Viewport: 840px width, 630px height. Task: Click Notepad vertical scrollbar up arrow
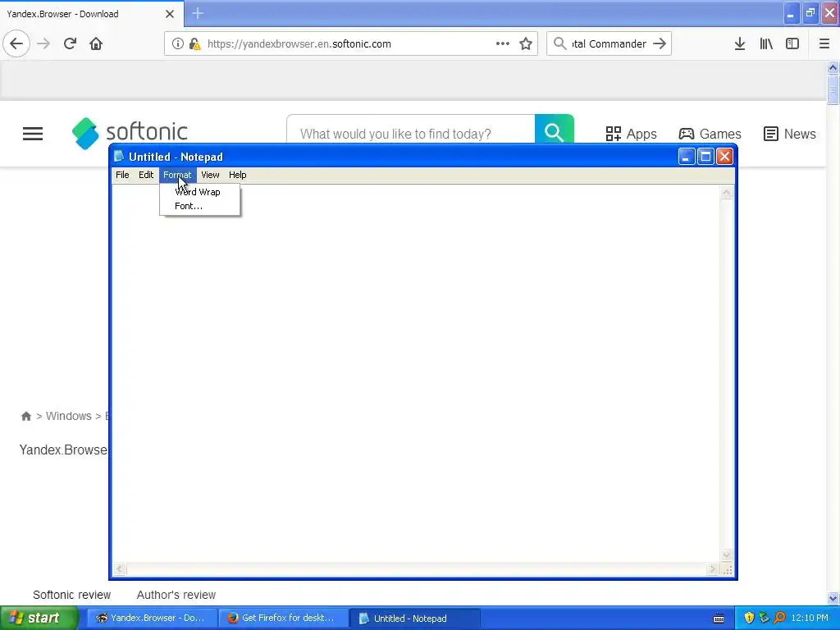tap(727, 193)
